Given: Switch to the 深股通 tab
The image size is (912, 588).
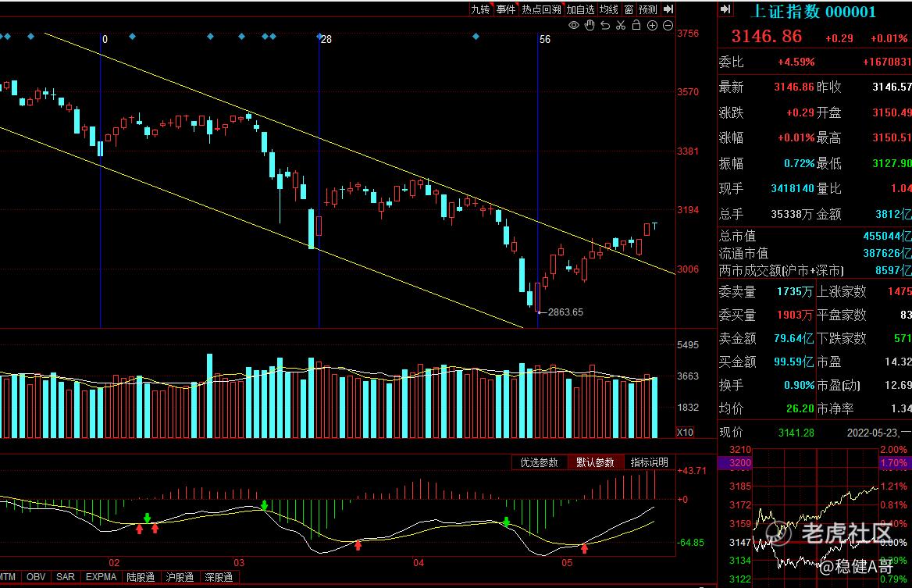Looking at the screenshot, I should (x=219, y=577).
